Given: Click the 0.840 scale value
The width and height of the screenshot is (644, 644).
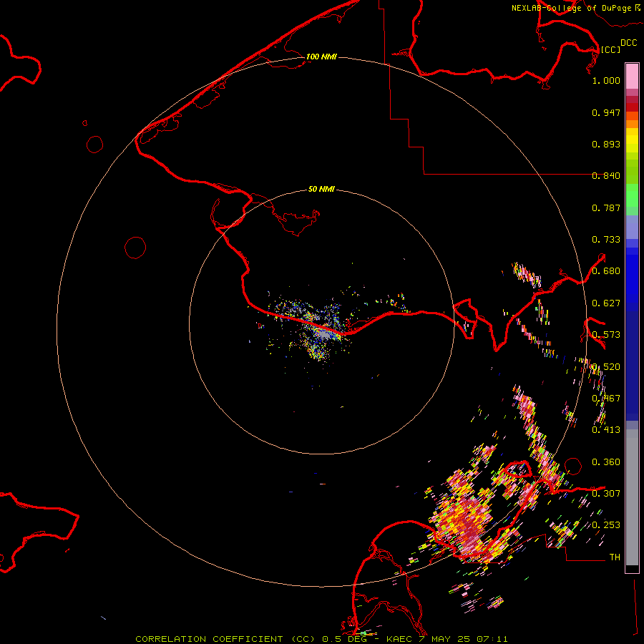Looking at the screenshot, I should pos(606,176).
